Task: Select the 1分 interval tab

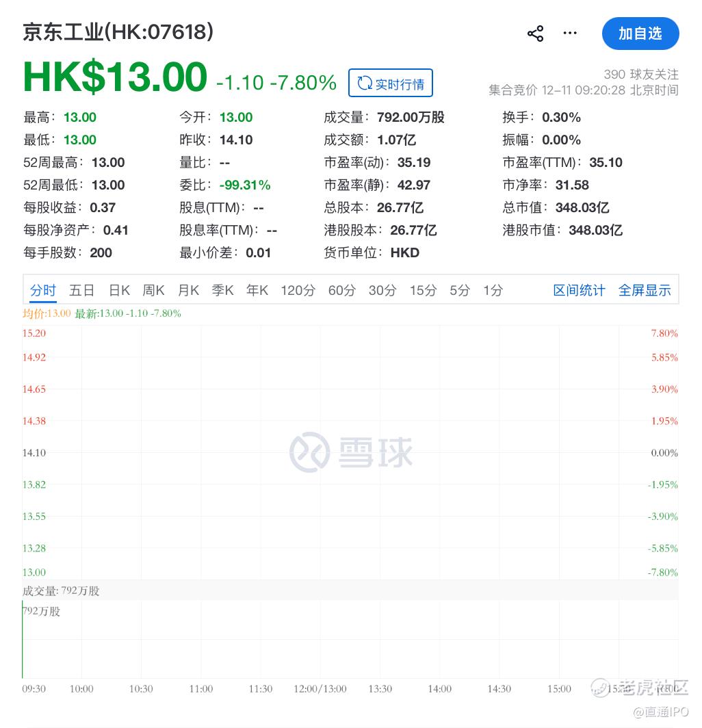Action: coord(493,290)
